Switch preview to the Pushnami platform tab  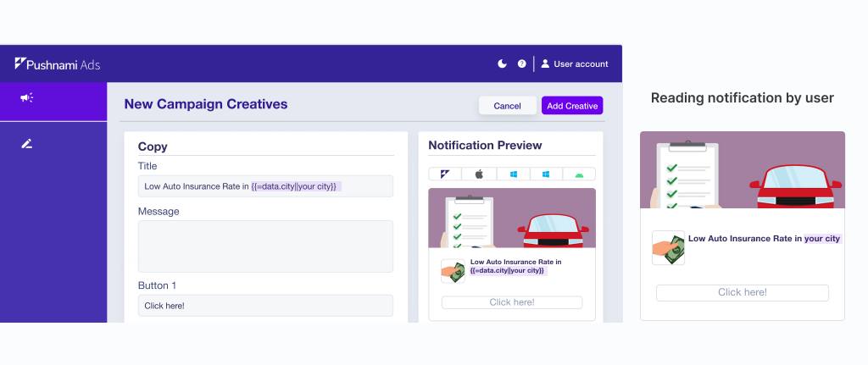point(445,174)
